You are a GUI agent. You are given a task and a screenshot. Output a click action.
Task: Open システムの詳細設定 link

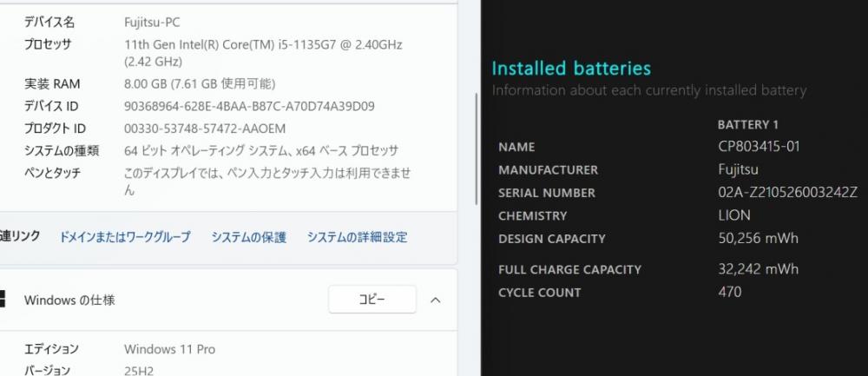357,238
